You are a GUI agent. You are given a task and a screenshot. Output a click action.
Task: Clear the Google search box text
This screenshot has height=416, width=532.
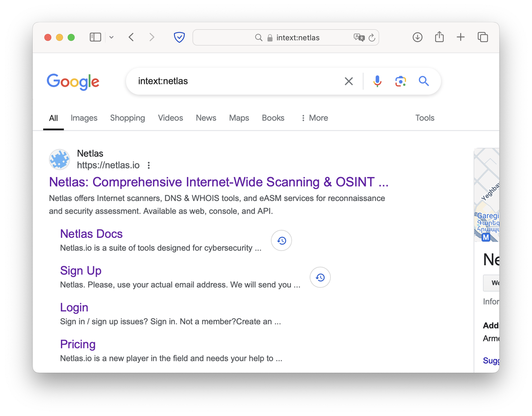point(349,82)
